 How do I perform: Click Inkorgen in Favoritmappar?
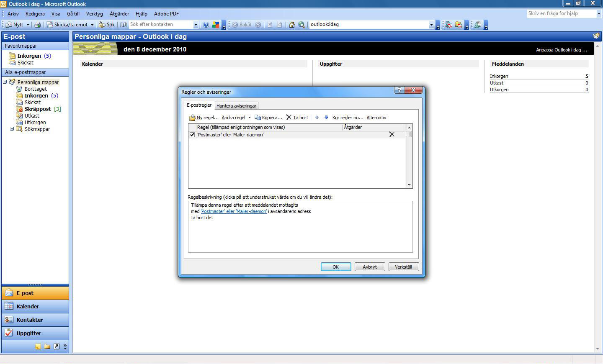click(29, 56)
